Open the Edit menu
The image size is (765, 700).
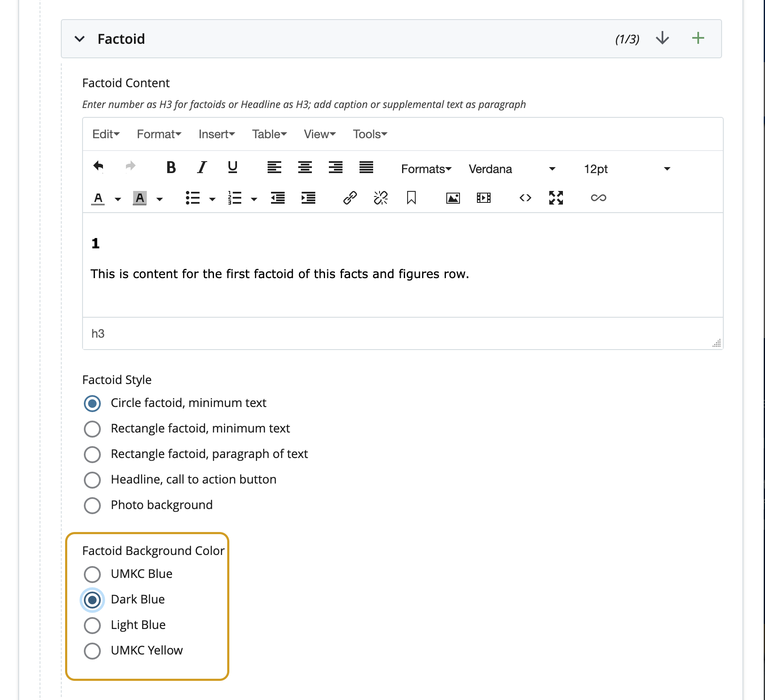tap(106, 134)
